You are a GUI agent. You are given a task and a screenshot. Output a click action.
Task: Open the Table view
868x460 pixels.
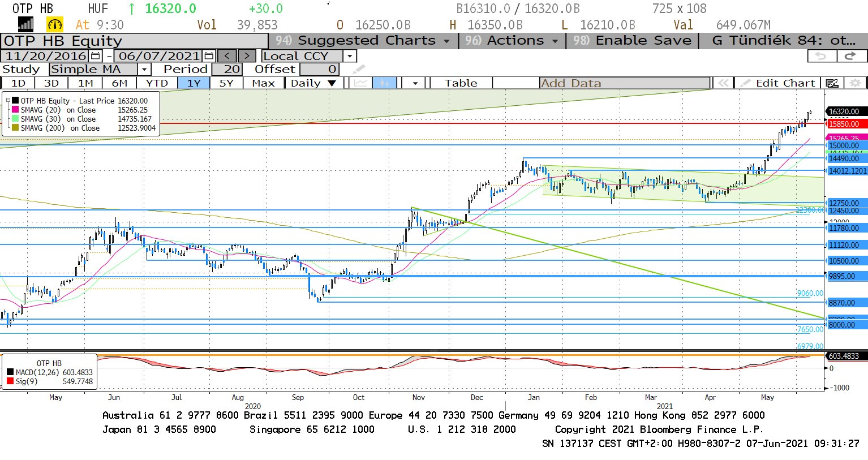point(461,83)
